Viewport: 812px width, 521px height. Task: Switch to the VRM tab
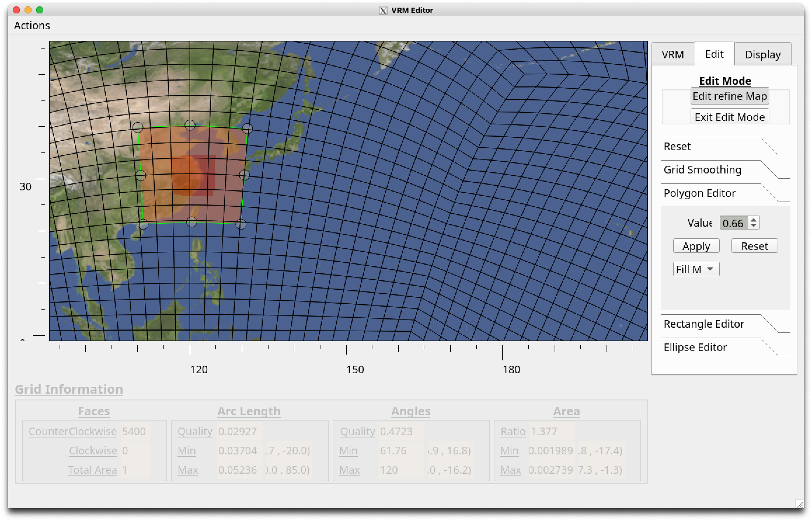pyautogui.click(x=672, y=55)
